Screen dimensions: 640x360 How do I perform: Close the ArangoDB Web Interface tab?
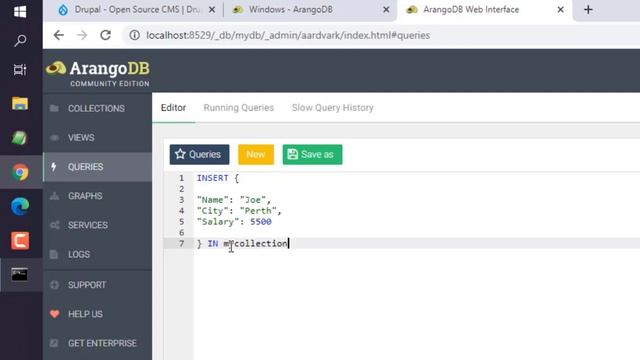(x=560, y=9)
